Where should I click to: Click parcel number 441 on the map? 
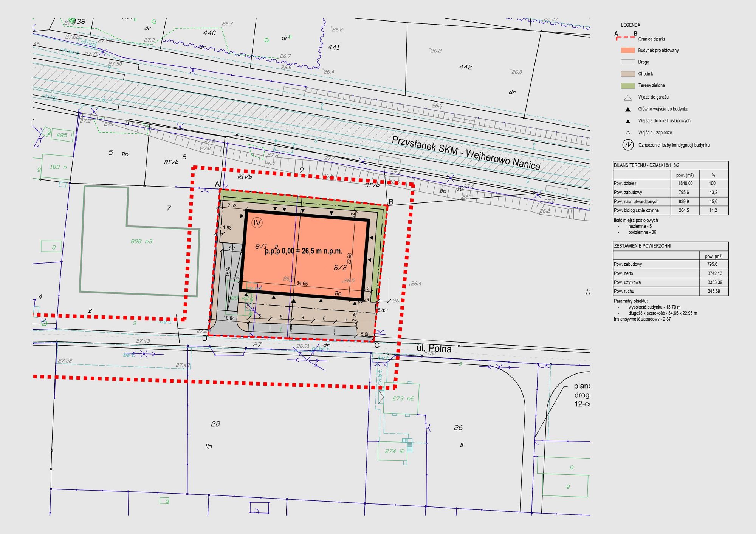click(x=333, y=48)
